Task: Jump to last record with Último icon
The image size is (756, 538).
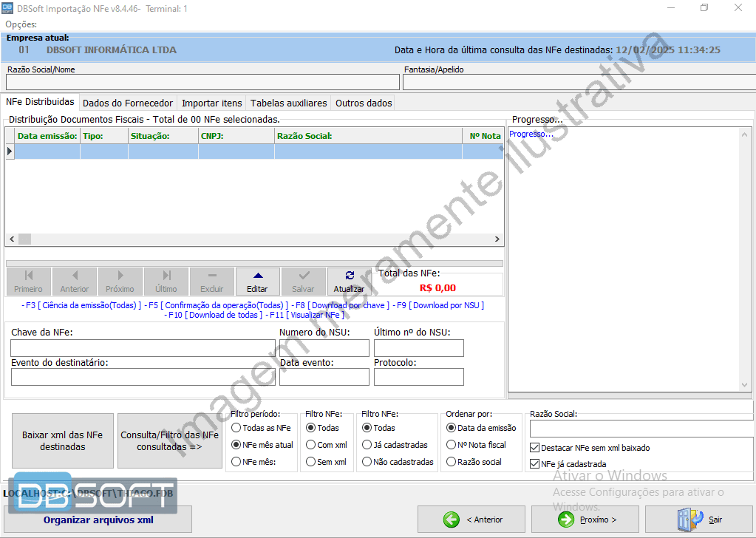Action: coord(166,276)
